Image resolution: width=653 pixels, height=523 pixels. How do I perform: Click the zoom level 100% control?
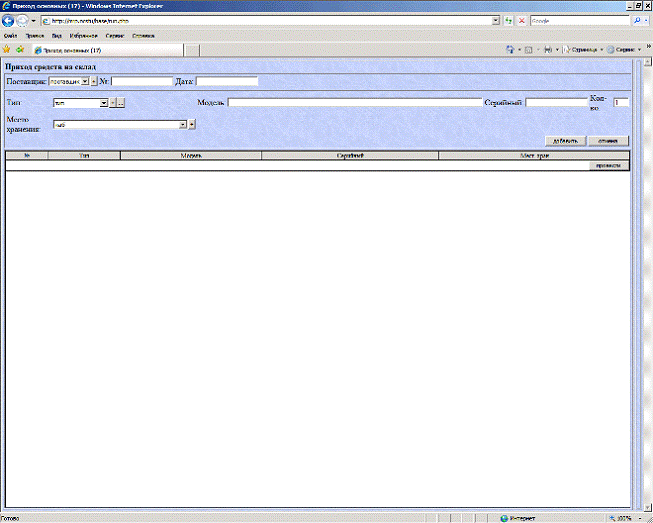[623, 518]
